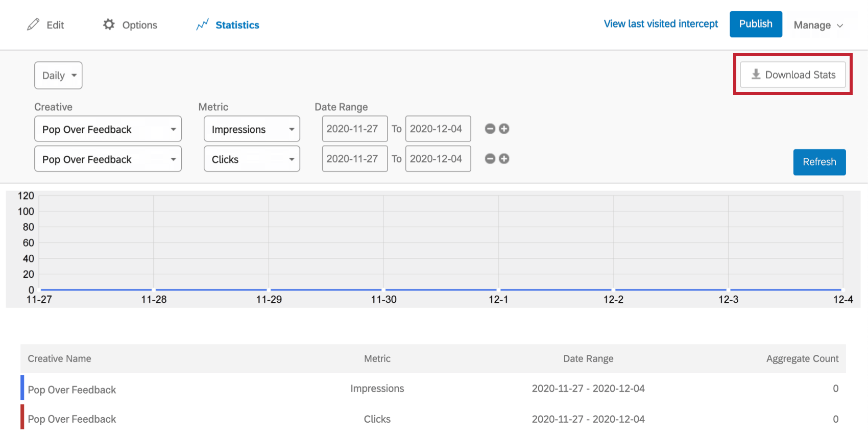Click the download arrow icon
The image size is (868, 434).
(x=756, y=75)
